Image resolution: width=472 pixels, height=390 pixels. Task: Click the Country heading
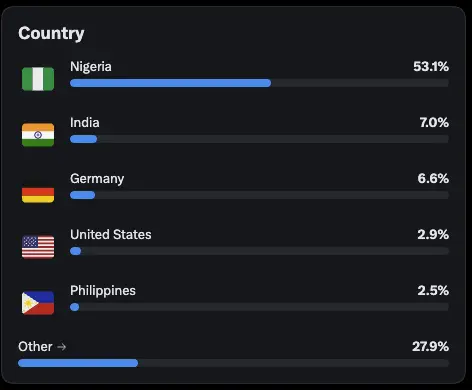51,34
